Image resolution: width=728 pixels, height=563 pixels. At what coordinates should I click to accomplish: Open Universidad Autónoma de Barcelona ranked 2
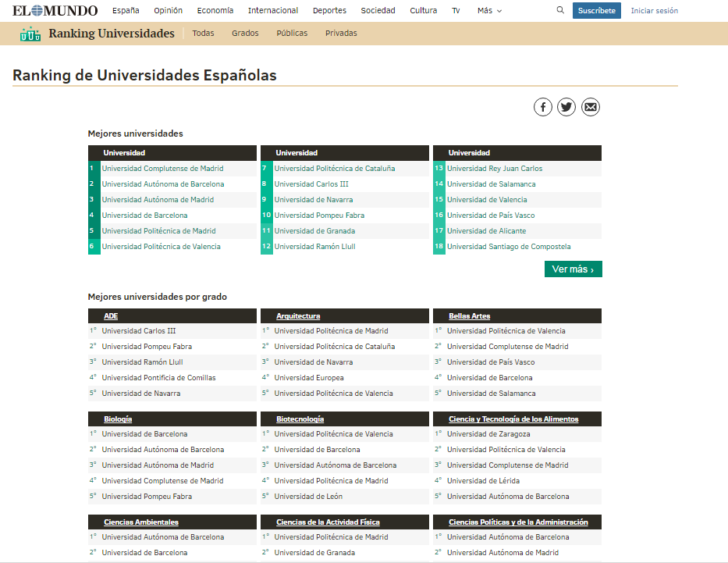coord(163,184)
